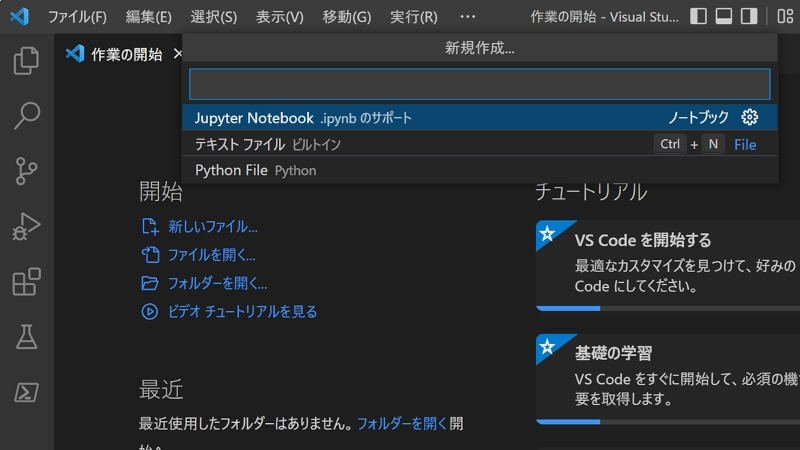Click the ノートブック label on Jupyter row
This screenshot has height=450, width=800.
[698, 117]
